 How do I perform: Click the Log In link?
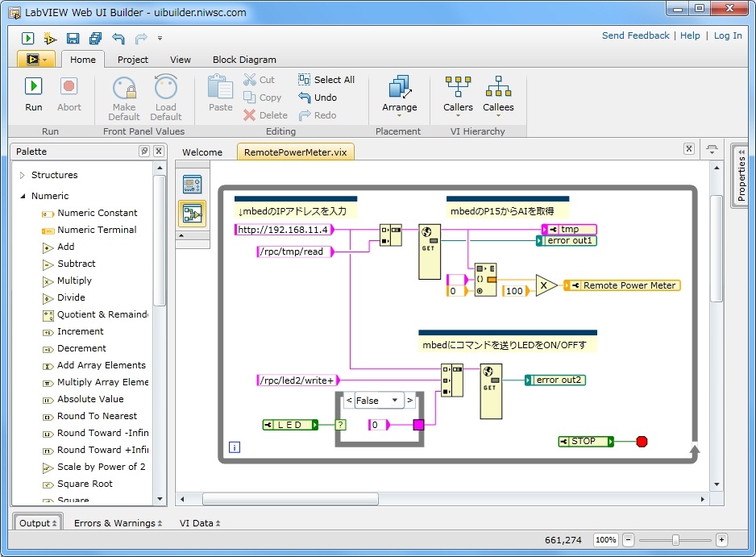click(728, 35)
